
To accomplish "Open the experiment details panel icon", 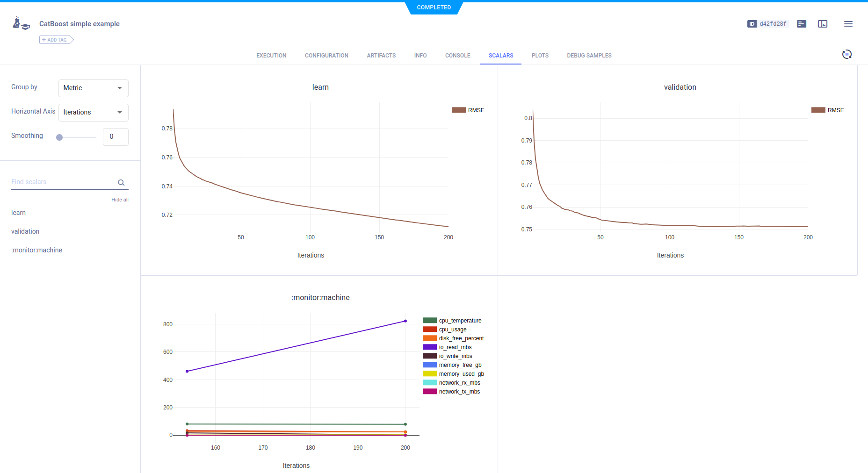I will tap(801, 24).
